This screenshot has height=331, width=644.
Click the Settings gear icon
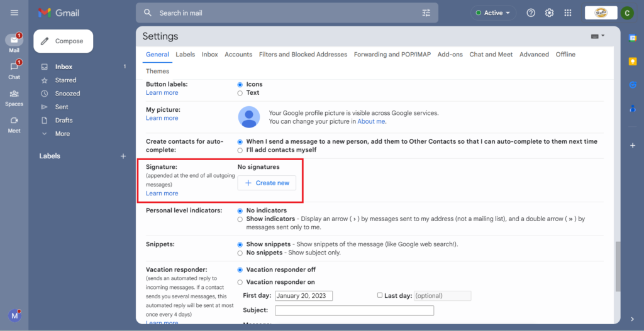click(x=549, y=13)
